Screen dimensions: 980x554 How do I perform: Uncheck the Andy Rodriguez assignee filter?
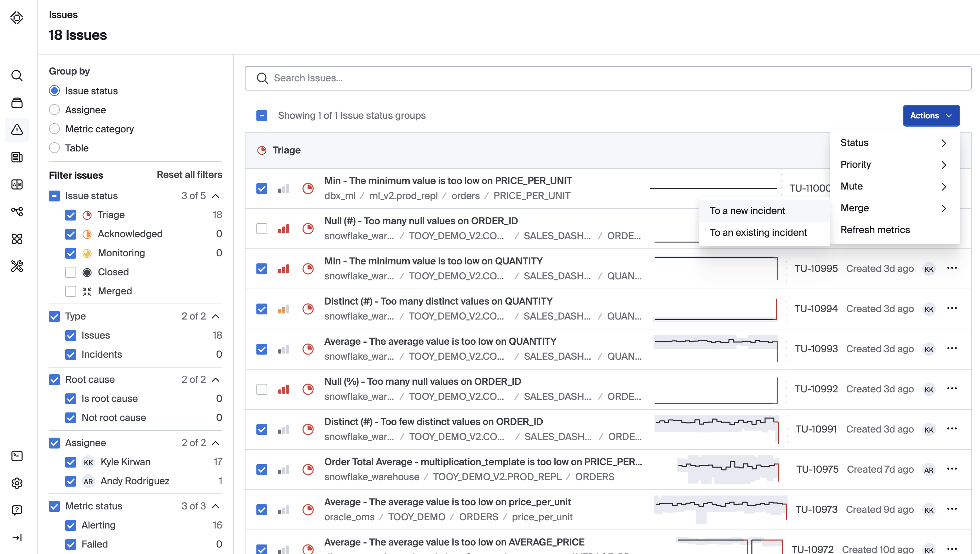pos(71,481)
